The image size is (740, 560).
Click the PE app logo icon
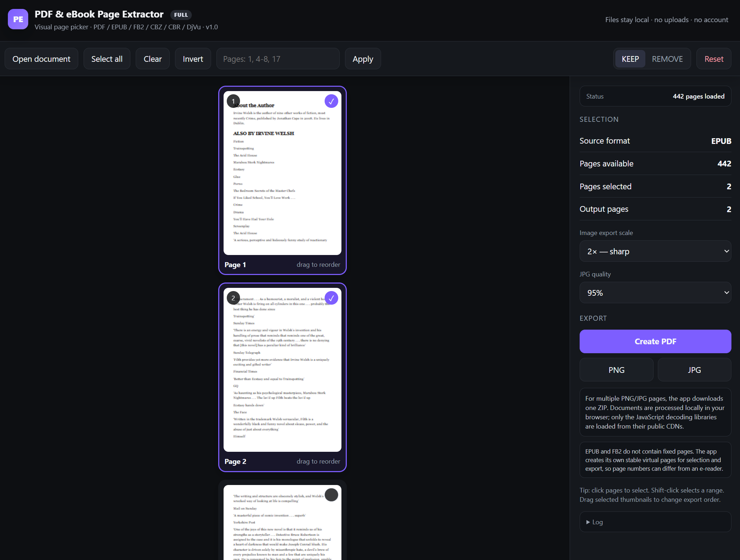pyautogui.click(x=18, y=19)
